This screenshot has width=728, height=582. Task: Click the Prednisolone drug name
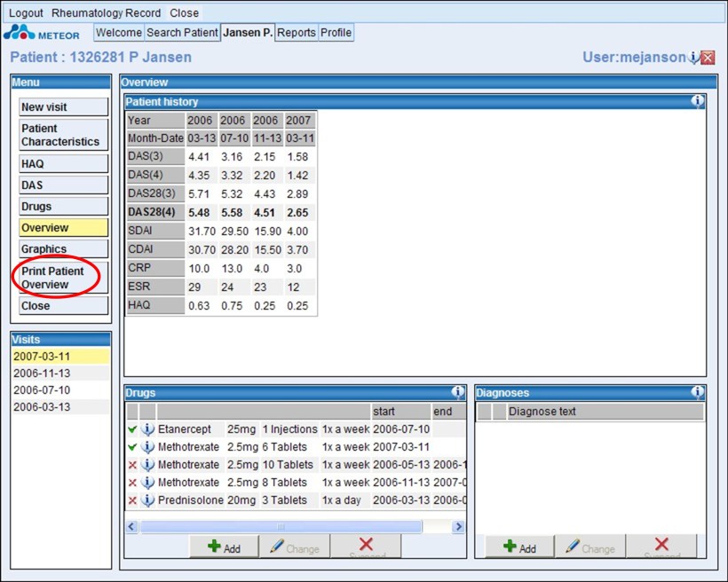point(190,500)
